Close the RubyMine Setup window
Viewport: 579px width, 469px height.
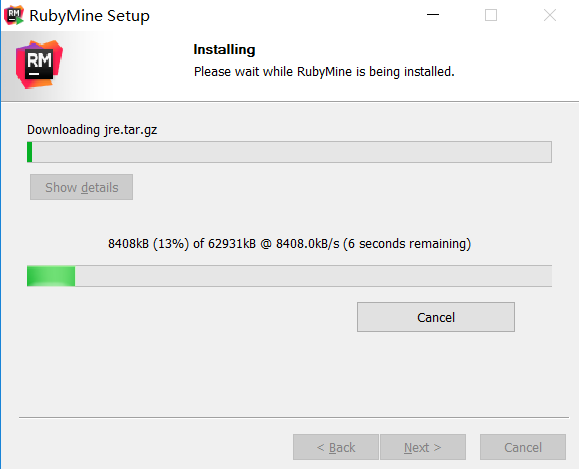[x=550, y=15]
